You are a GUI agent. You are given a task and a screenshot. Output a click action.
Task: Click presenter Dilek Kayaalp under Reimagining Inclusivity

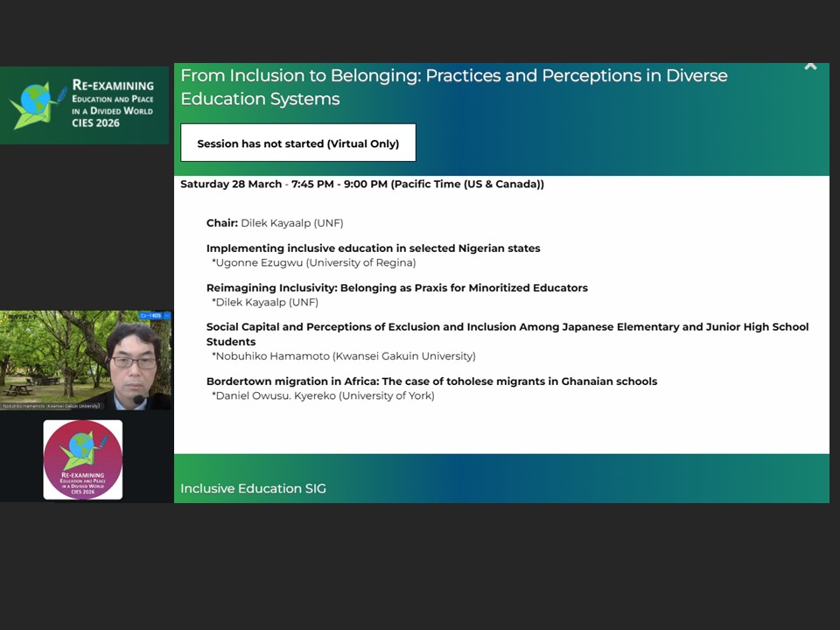click(x=266, y=302)
